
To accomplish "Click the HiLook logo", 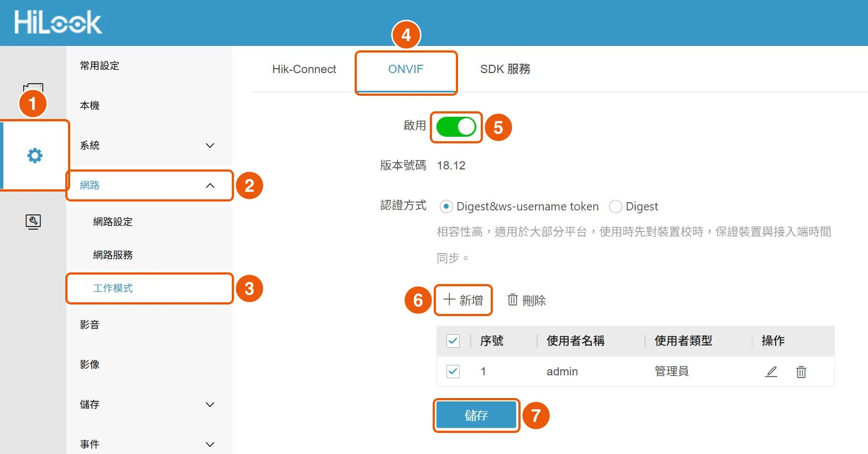I will pyautogui.click(x=58, y=23).
